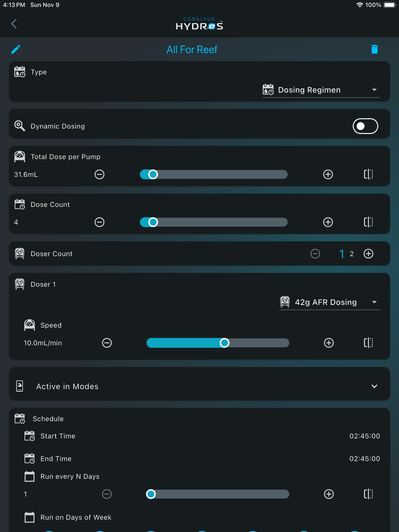The width and height of the screenshot is (399, 532).
Task: Expand the Active in Modes section
Action: coord(199,386)
